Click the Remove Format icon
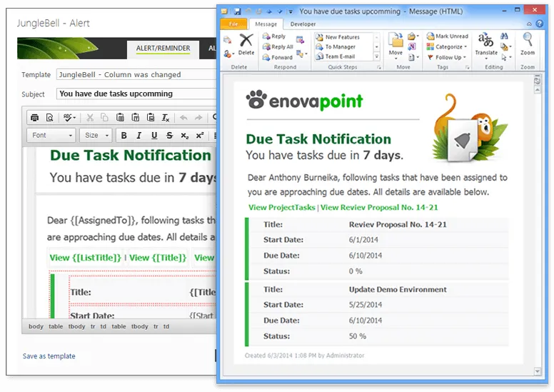 (166, 118)
